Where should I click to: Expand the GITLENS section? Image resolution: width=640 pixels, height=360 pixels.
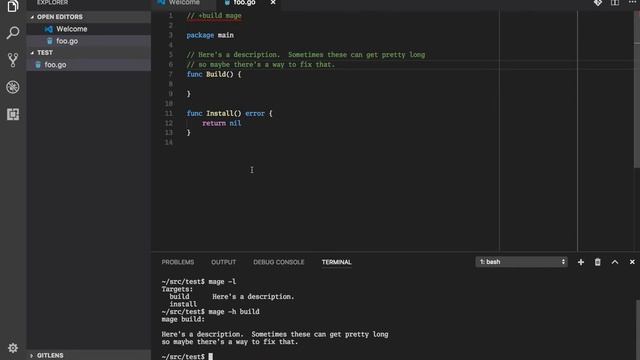(89, 356)
